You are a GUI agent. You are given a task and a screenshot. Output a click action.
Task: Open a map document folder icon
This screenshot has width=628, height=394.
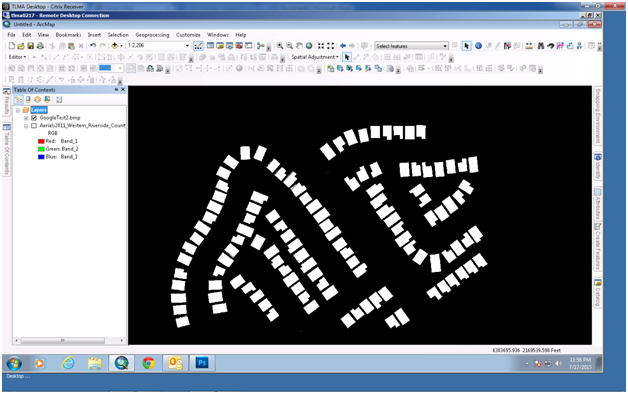21,46
